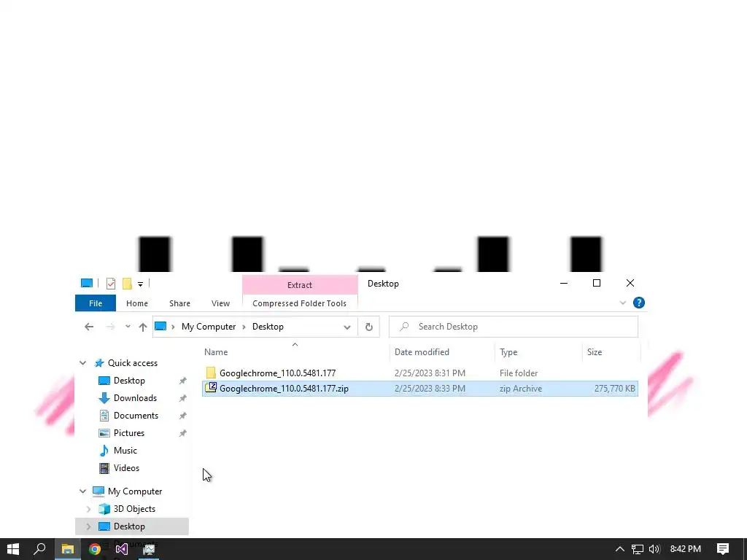Image resolution: width=747 pixels, height=560 pixels.
Task: Expand the ribbon with the chevron
Action: pos(623,303)
